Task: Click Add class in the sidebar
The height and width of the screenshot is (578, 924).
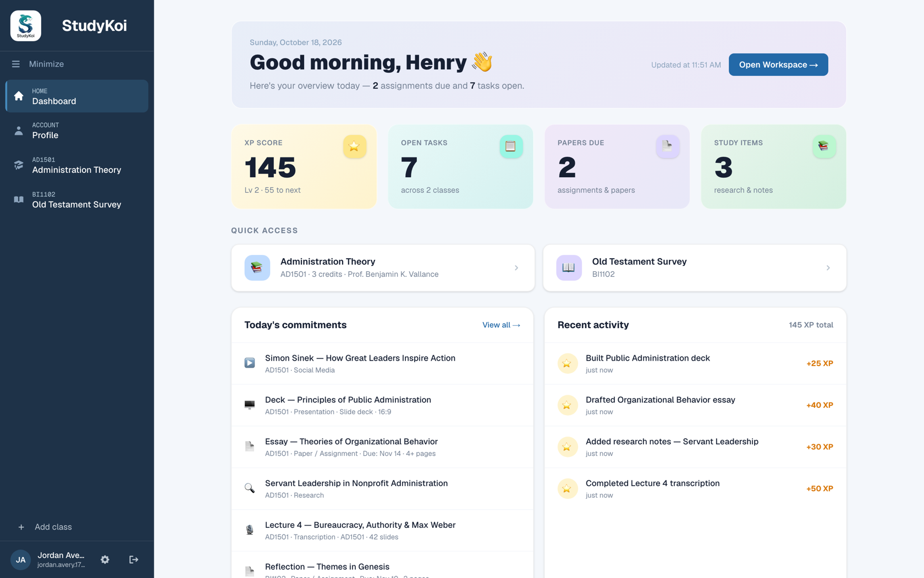Action: tap(53, 527)
